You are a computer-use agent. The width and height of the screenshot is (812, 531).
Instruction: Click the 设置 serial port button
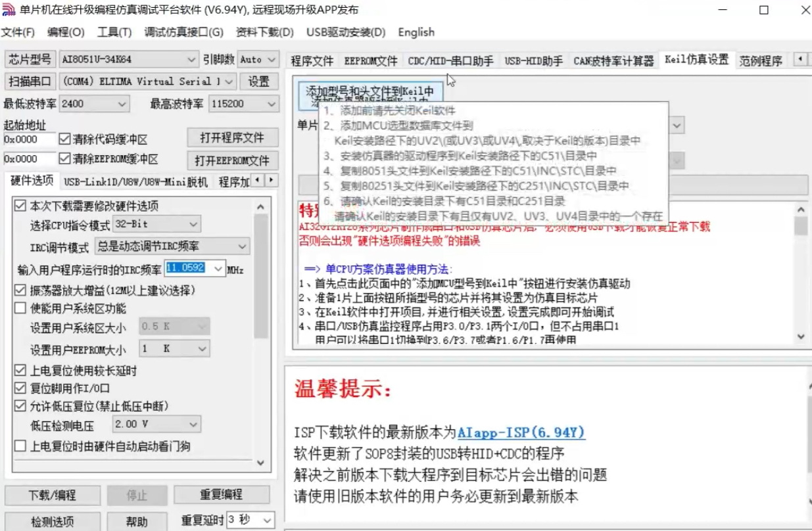pyautogui.click(x=259, y=81)
